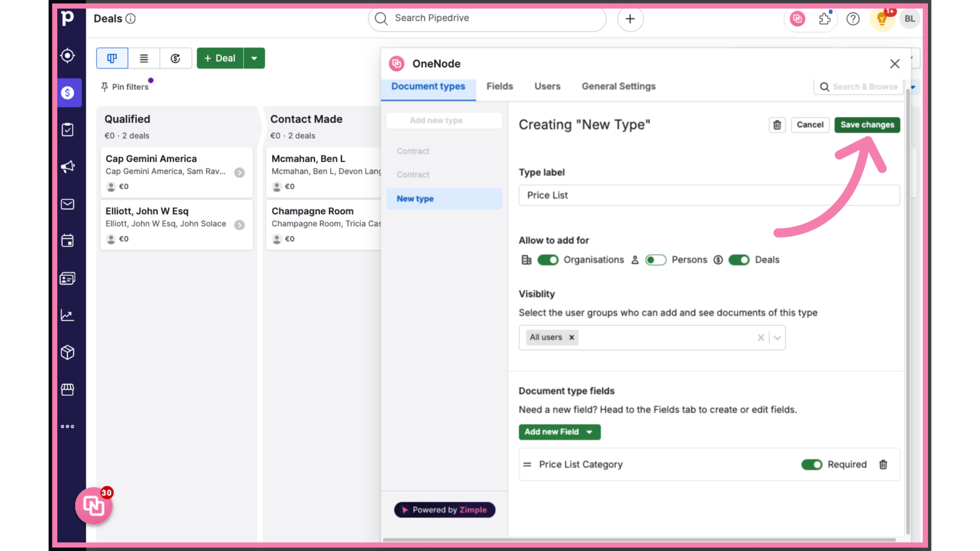
Task: Open activity arrow on Cap Gemini America deal
Action: (x=239, y=172)
